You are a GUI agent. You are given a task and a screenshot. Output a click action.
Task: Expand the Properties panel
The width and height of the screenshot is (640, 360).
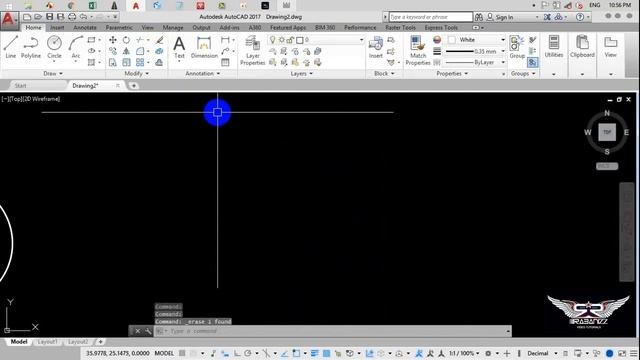(x=452, y=73)
